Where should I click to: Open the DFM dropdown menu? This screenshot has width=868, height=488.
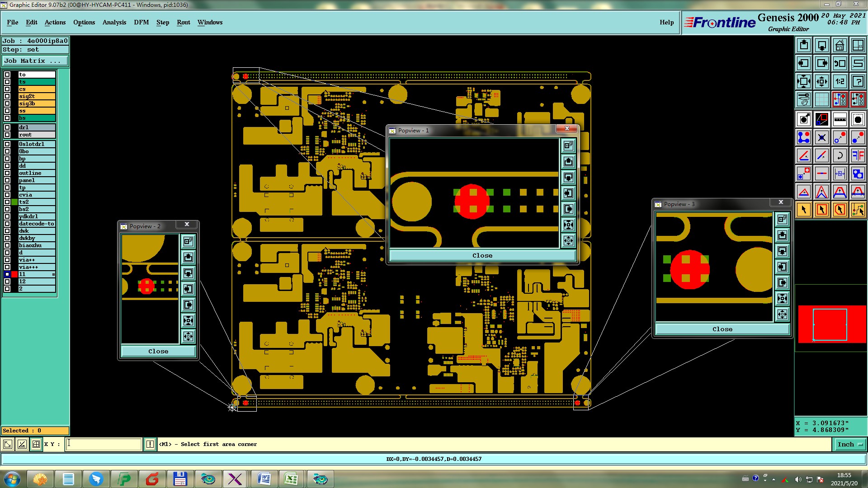(x=141, y=22)
